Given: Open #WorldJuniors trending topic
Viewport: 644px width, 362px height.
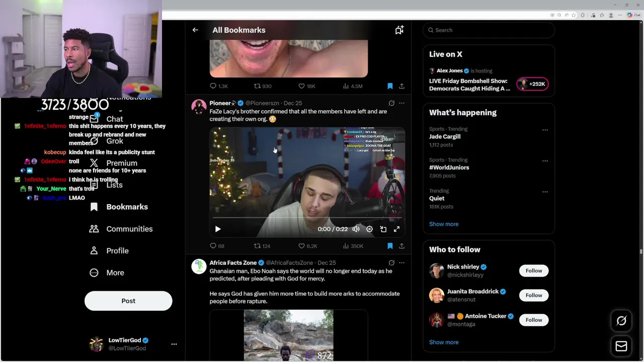Looking at the screenshot, I should coord(449,167).
